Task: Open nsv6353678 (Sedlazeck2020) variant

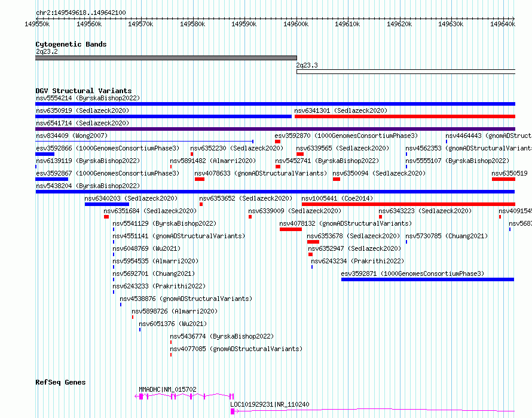Action: (353, 236)
